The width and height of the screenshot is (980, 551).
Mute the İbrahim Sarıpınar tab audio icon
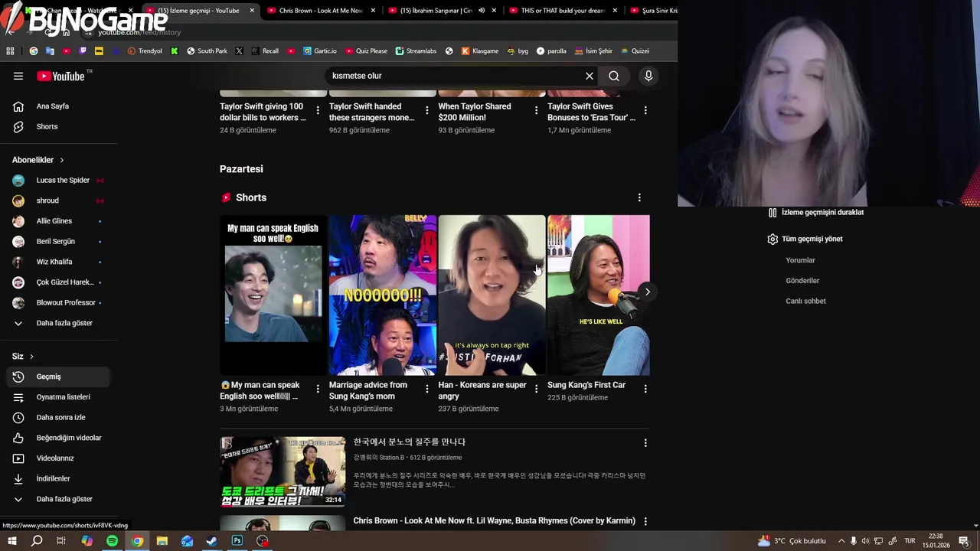click(x=482, y=11)
